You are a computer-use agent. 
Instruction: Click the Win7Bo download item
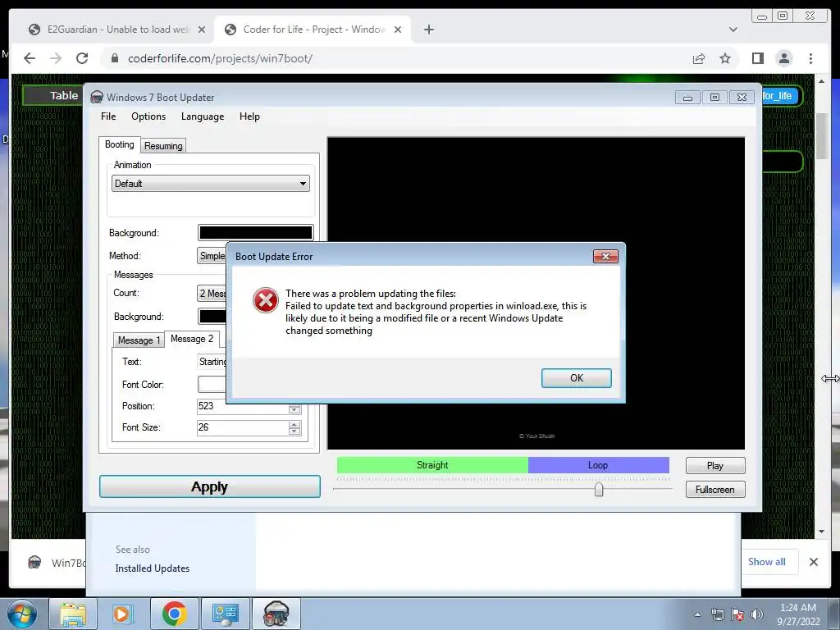57,563
